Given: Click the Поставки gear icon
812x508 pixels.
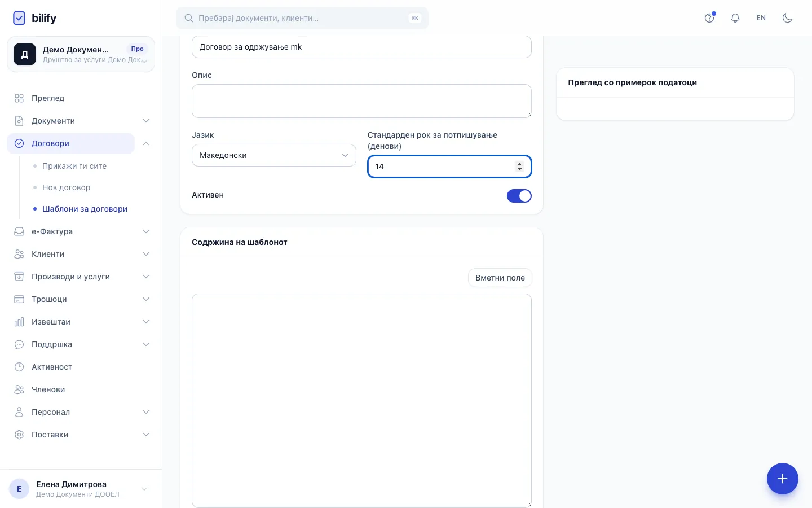Looking at the screenshot, I should pos(19,435).
